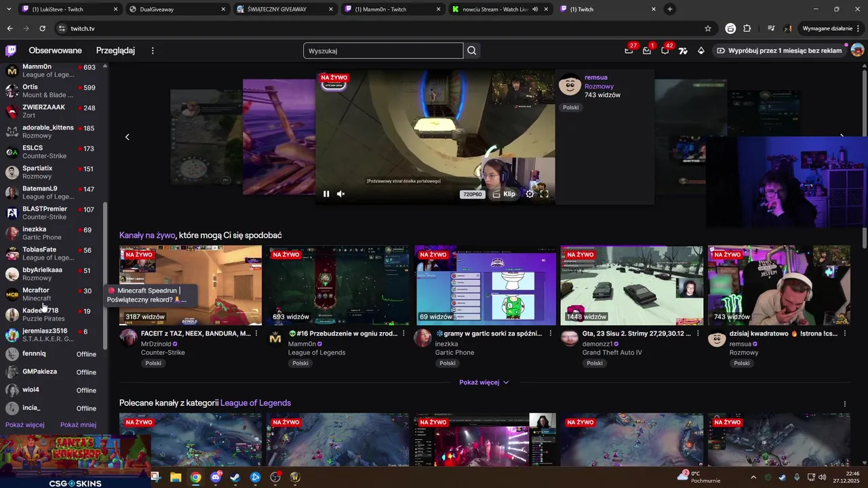
Task: Click the twitch.tv address bar
Action: point(380,28)
